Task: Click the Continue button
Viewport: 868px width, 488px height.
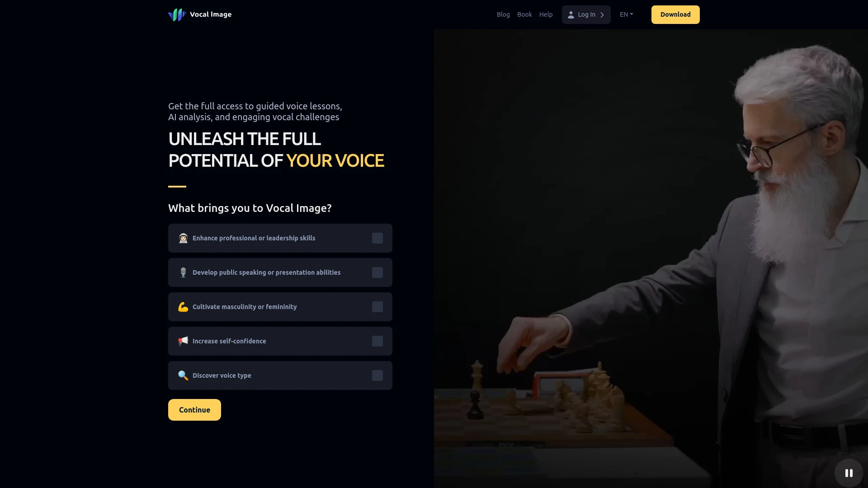Action: coord(194,409)
